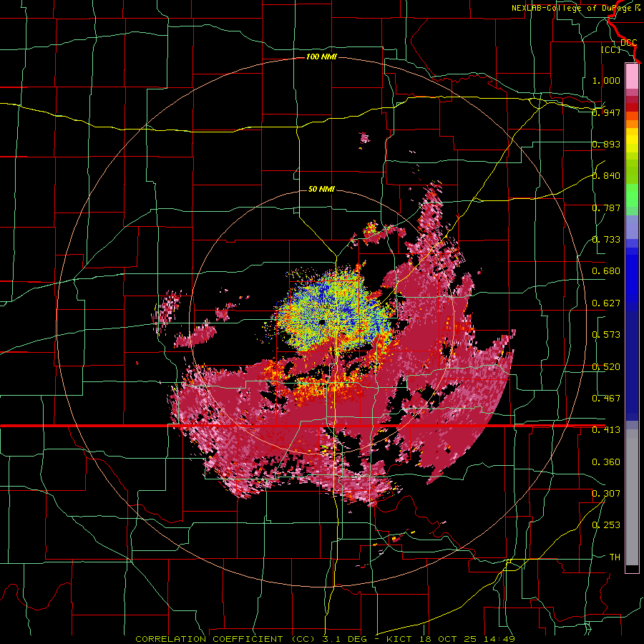
Task: Click the 1.000 value on the scale
Action: tap(606, 80)
